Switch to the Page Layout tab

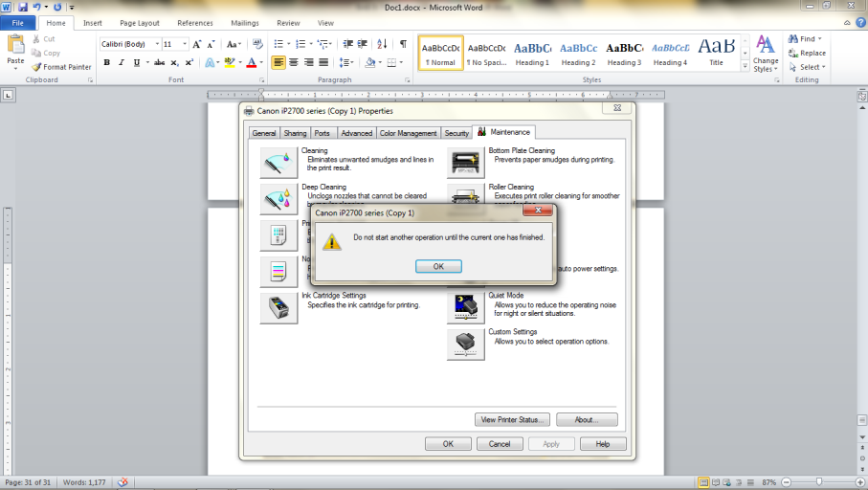click(140, 23)
